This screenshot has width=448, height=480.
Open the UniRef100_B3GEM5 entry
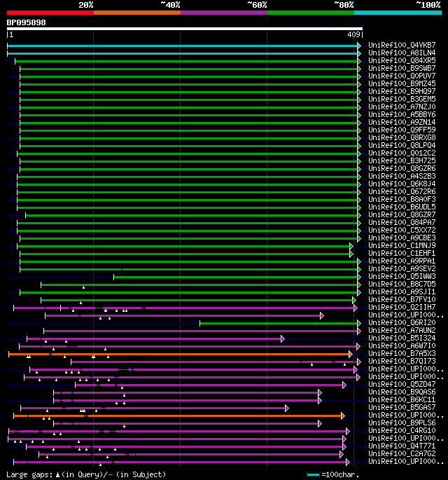pos(402,99)
